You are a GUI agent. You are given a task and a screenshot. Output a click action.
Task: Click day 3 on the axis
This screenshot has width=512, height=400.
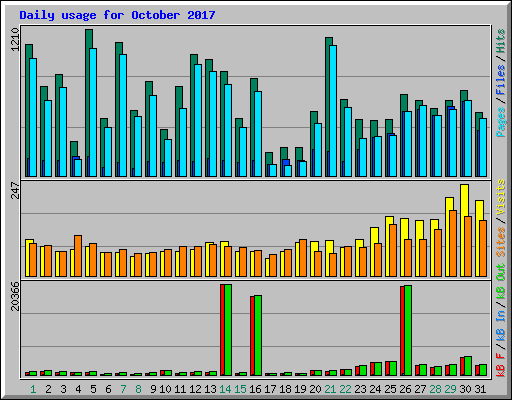(63, 389)
